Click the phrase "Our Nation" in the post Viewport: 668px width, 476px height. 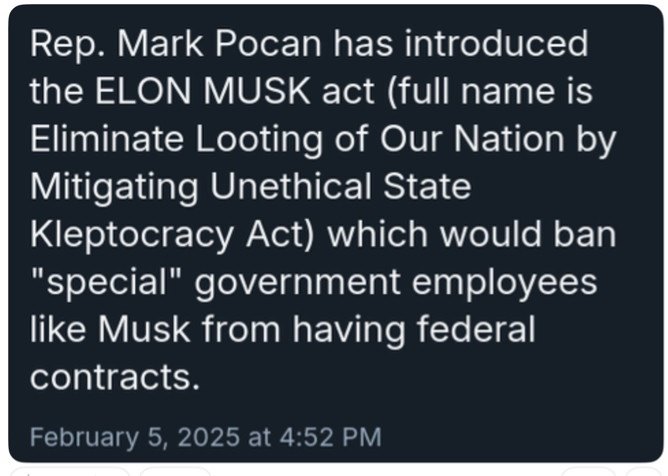(x=472, y=139)
